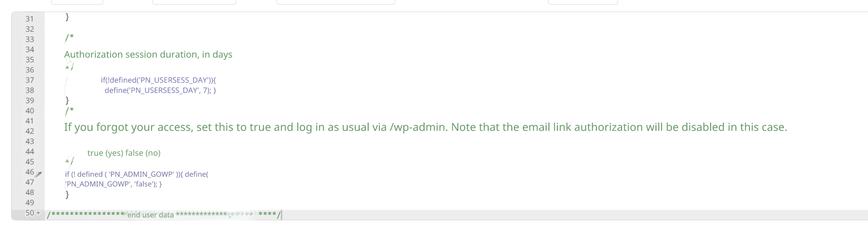Place cursor on 'PN_ADMIN_GOWP', 'false' line

click(x=113, y=184)
